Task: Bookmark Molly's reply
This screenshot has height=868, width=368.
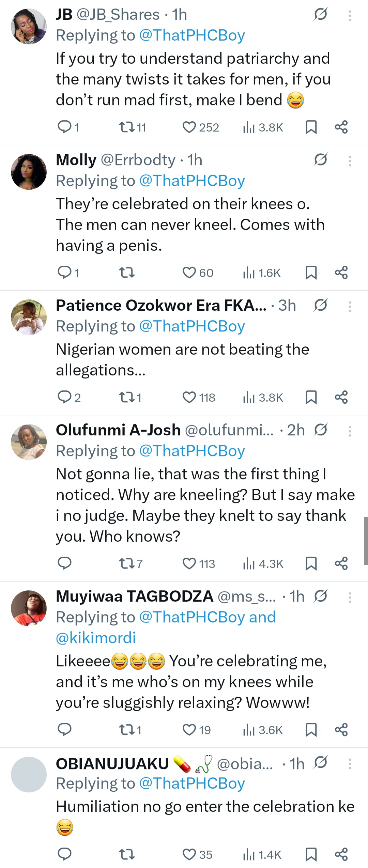Action: click(x=311, y=273)
